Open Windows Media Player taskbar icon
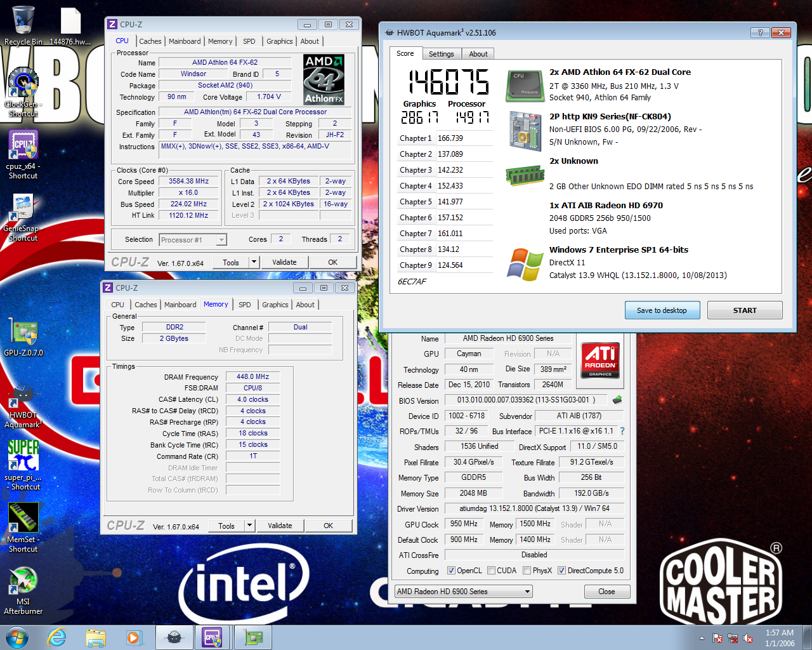Image resolution: width=812 pixels, height=650 pixels. point(134,637)
